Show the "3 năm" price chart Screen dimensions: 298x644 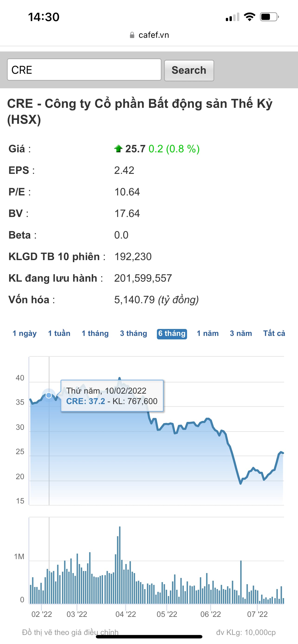point(241,334)
